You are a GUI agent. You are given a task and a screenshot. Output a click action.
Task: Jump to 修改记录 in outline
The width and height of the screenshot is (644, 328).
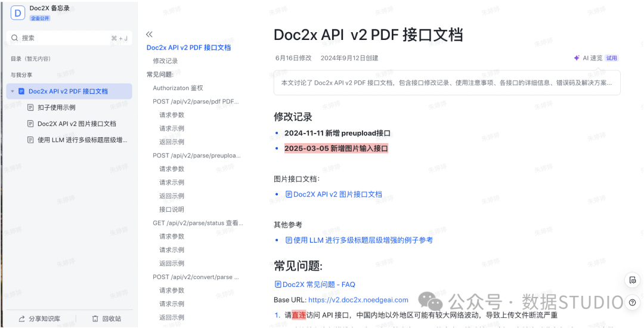click(x=165, y=61)
